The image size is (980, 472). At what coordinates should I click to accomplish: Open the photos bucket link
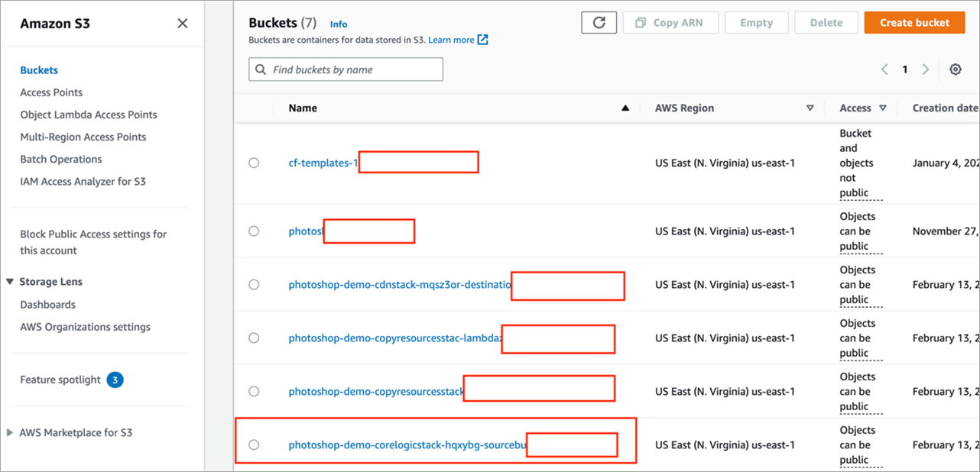click(x=307, y=231)
